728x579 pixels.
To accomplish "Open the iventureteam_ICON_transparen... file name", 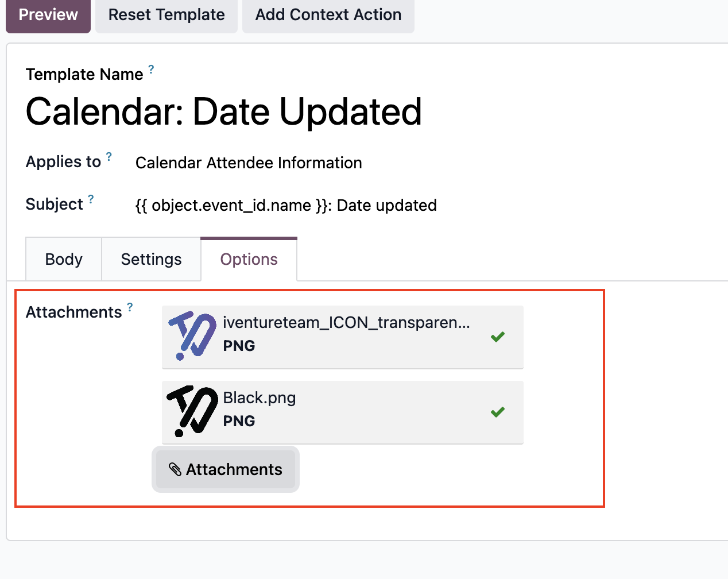I will tap(346, 323).
